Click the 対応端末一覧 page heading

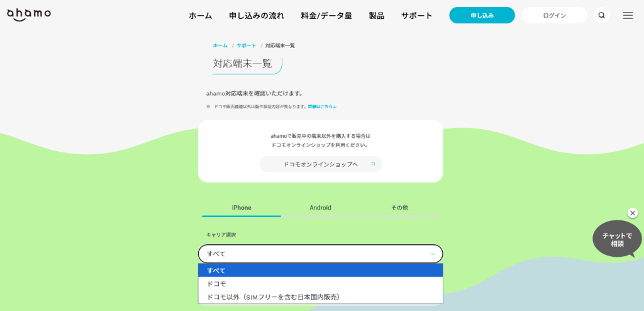(242, 64)
